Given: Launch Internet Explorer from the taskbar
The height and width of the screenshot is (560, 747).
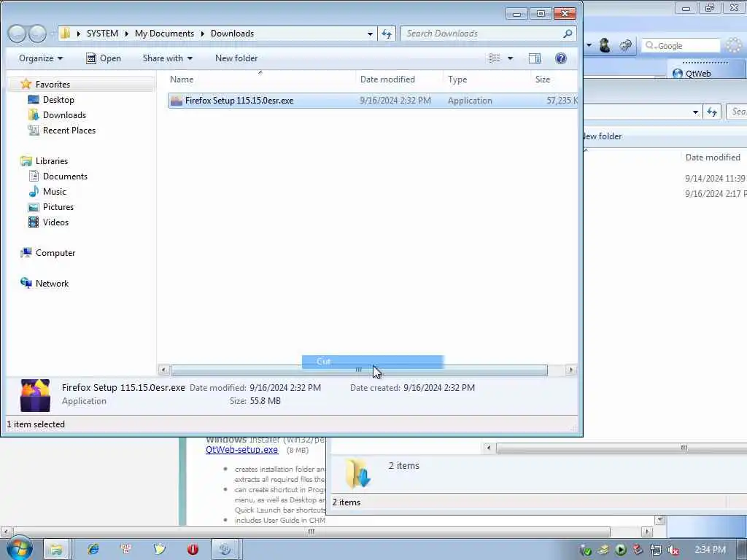Looking at the screenshot, I should [x=93, y=549].
